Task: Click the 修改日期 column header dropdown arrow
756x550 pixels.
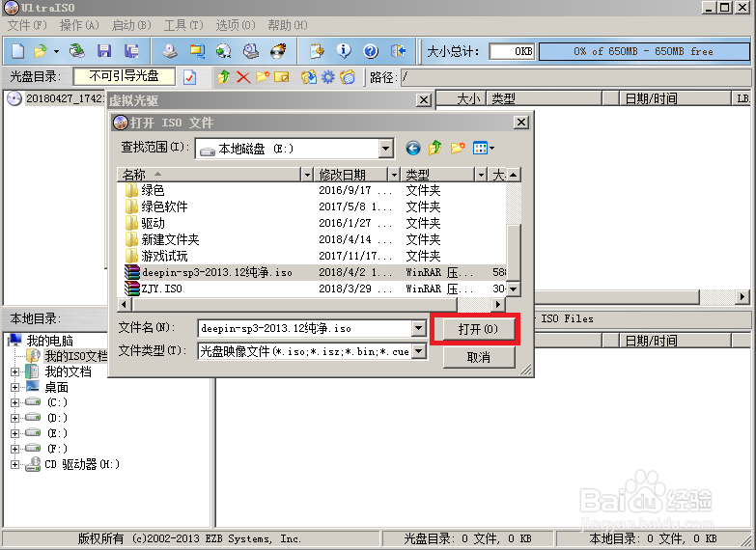Action: click(x=394, y=175)
